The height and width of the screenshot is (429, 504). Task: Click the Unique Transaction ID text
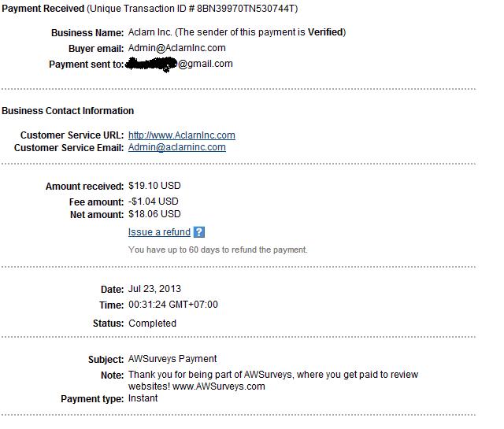tap(195, 9)
